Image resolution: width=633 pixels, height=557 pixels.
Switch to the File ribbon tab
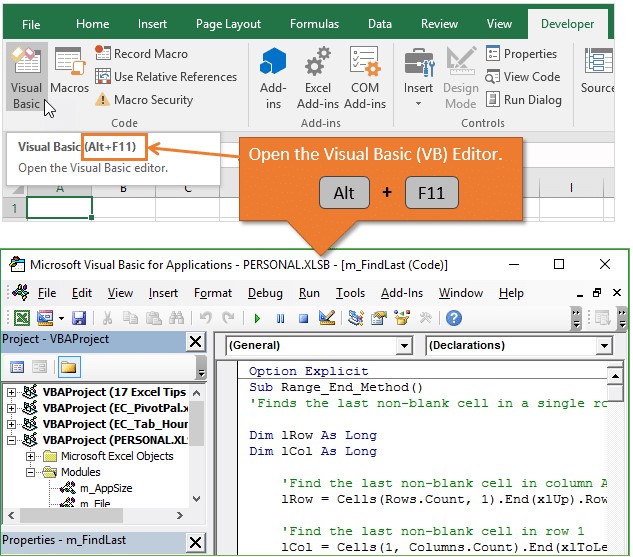[x=31, y=25]
